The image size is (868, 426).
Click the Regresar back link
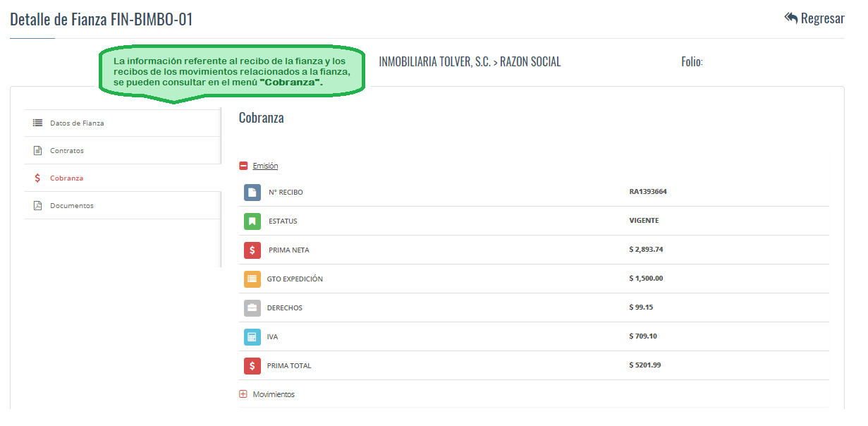click(x=814, y=18)
